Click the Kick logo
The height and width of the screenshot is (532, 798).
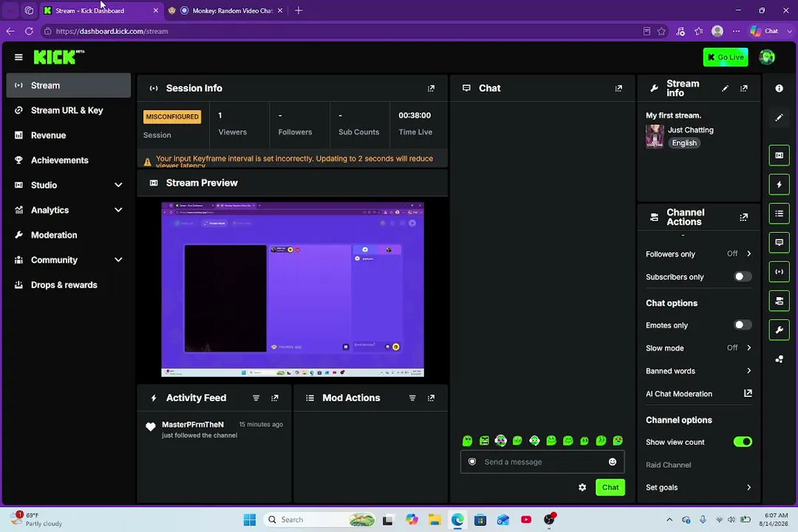coord(58,57)
